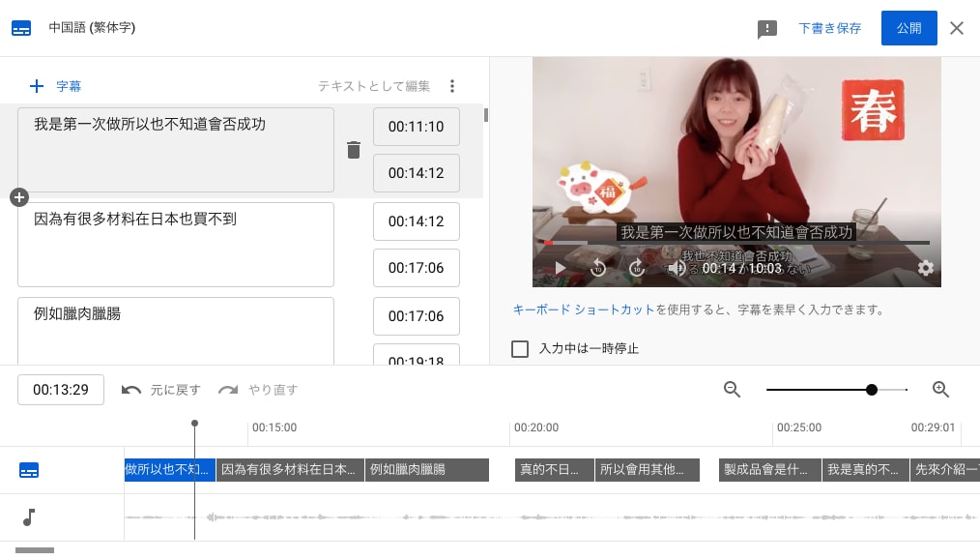Adjust the timeline zoom slider handle

click(872, 390)
